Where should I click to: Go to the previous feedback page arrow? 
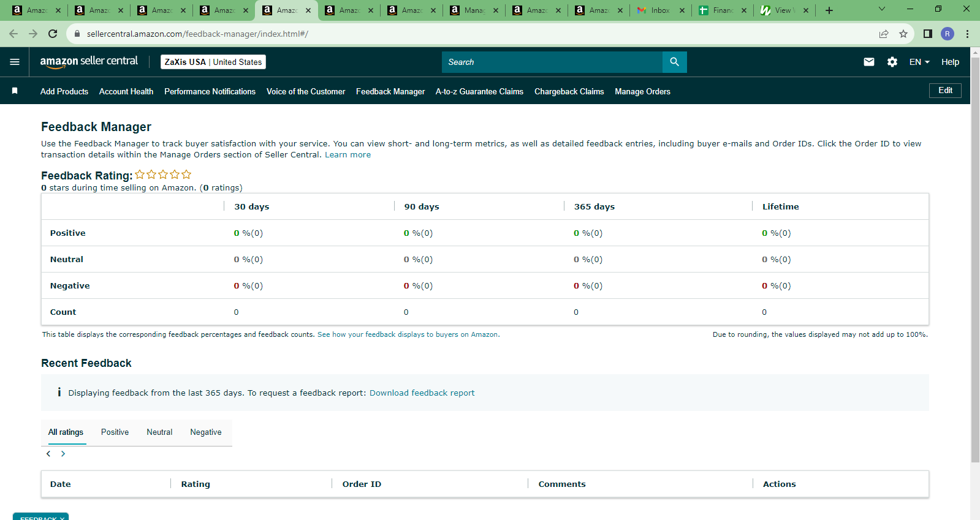tap(48, 454)
